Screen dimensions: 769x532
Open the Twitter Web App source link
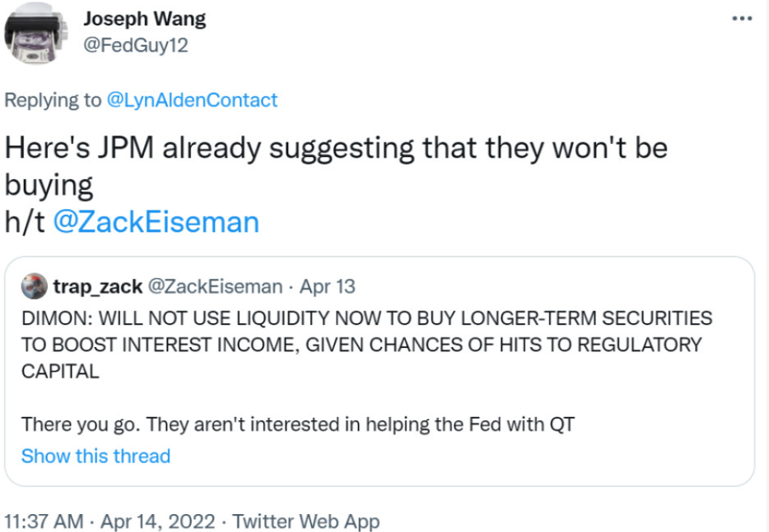pyautogui.click(x=306, y=520)
